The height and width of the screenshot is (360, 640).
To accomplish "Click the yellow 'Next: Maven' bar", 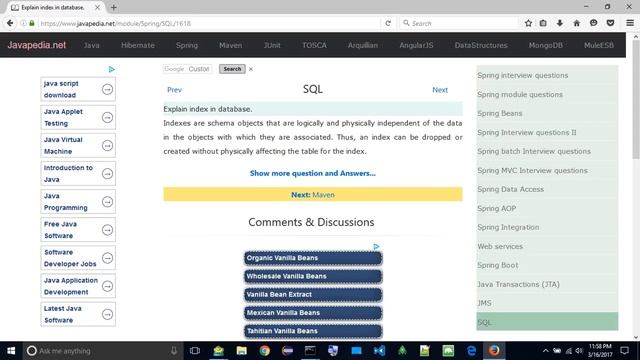I will tap(313, 194).
